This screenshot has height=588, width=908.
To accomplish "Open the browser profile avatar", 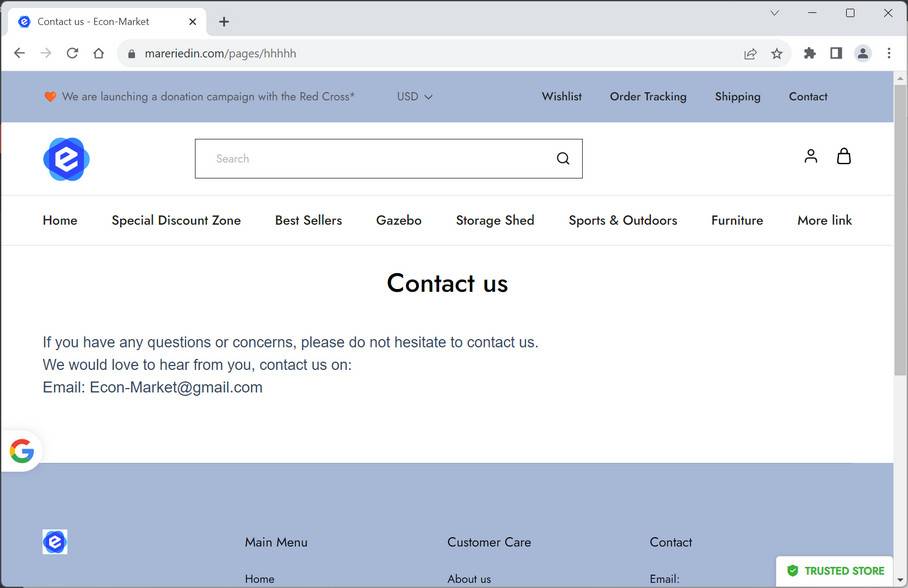I will [862, 53].
